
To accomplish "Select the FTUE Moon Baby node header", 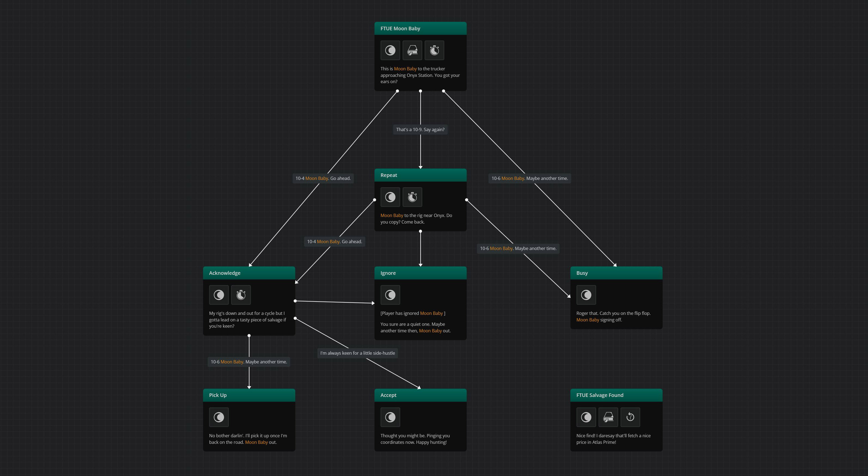I will click(420, 28).
